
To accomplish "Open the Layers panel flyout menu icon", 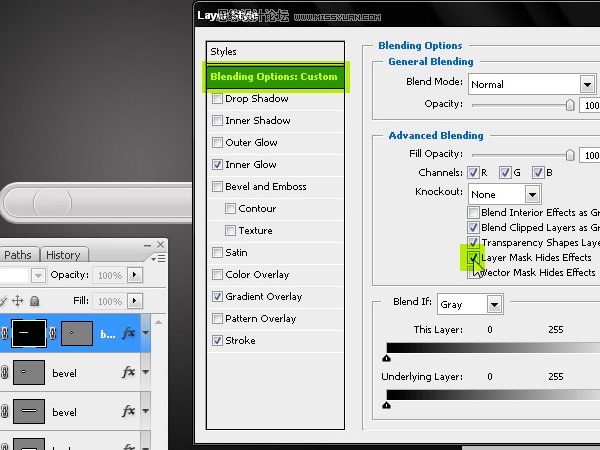I will [x=158, y=259].
